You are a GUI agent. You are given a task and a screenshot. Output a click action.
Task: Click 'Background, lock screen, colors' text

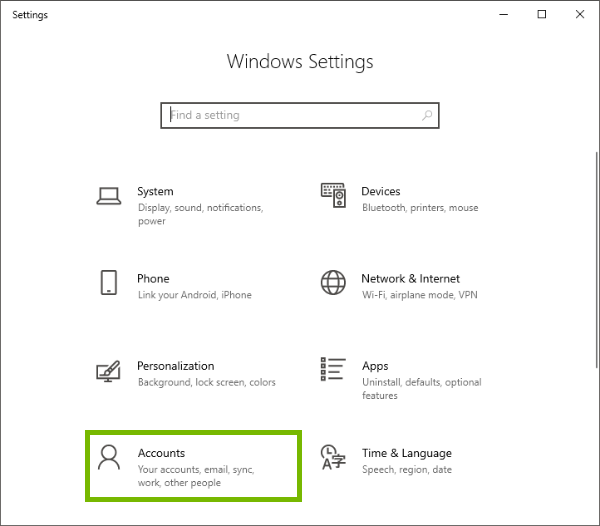coord(207,382)
